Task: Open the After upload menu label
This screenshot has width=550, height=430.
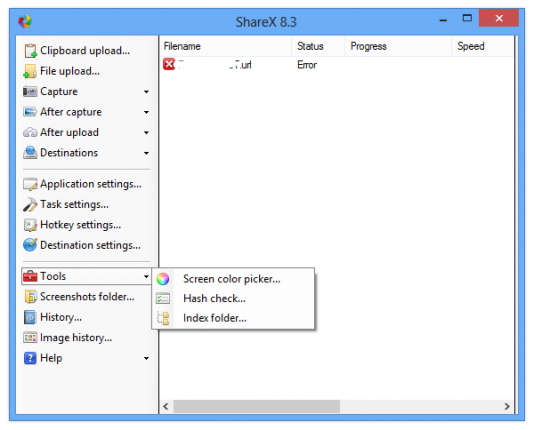Action: pos(69,133)
